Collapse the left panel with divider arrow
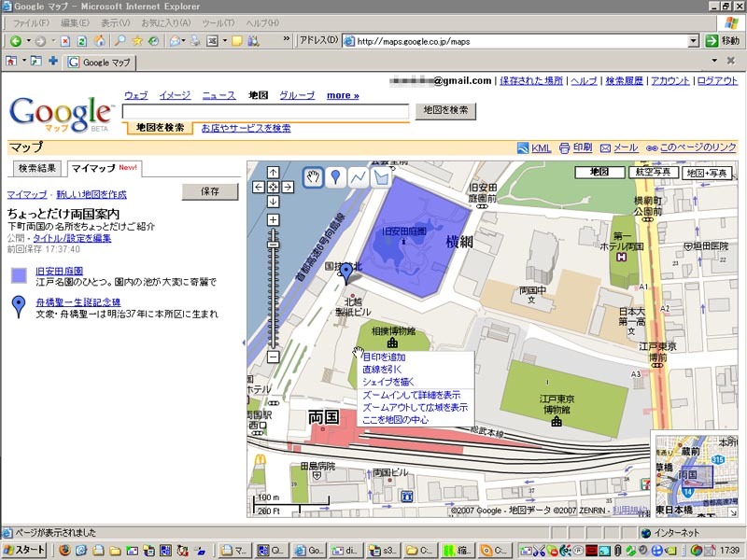747x560 pixels. [244, 343]
